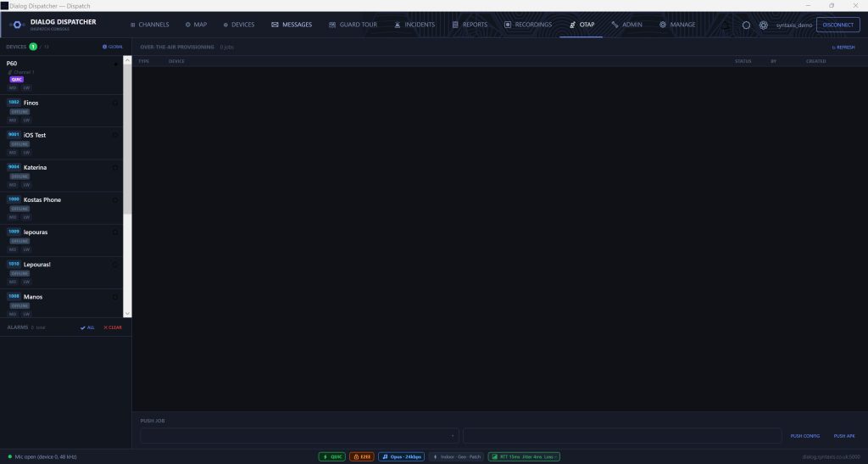Click the Push Config button
The image size is (868, 464).
coord(805,436)
